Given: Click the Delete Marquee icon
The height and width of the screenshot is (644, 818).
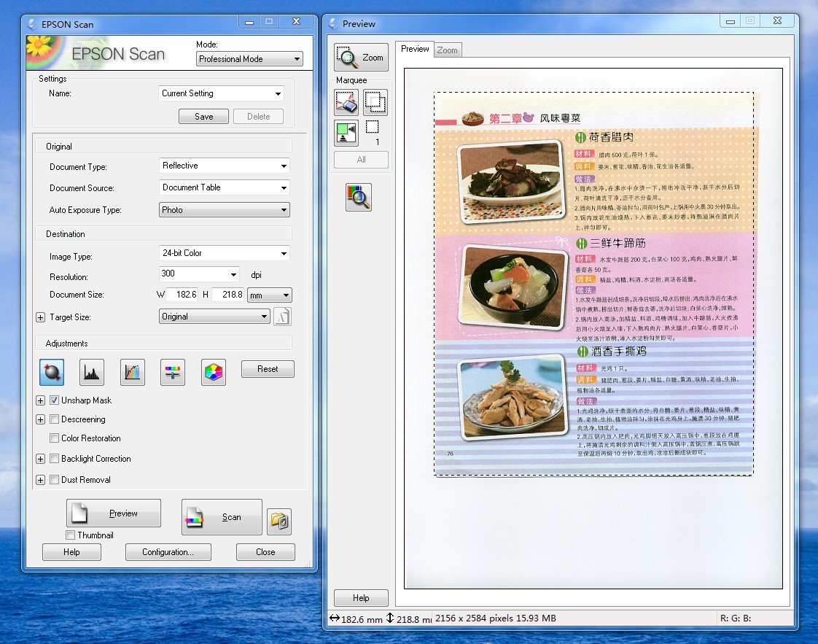Looking at the screenshot, I should tap(346, 102).
